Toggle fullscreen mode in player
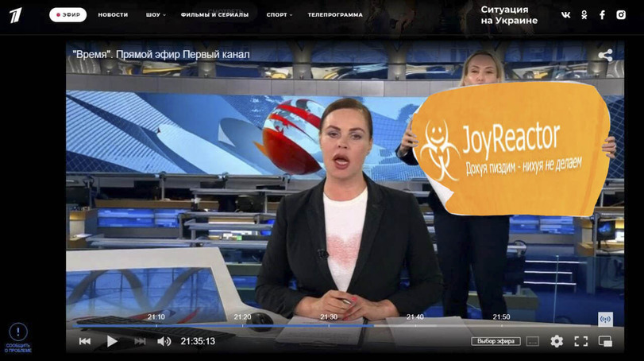The width and height of the screenshot is (644, 361). tap(581, 341)
